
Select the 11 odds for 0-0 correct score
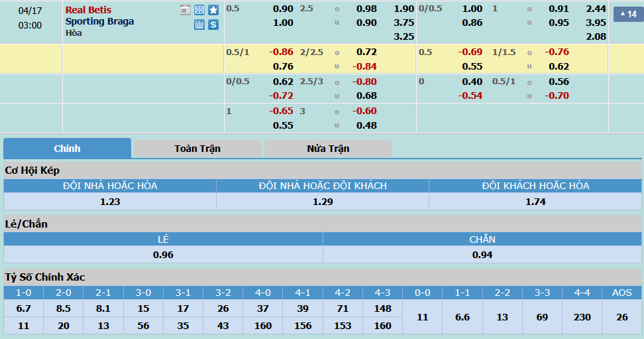(x=422, y=317)
